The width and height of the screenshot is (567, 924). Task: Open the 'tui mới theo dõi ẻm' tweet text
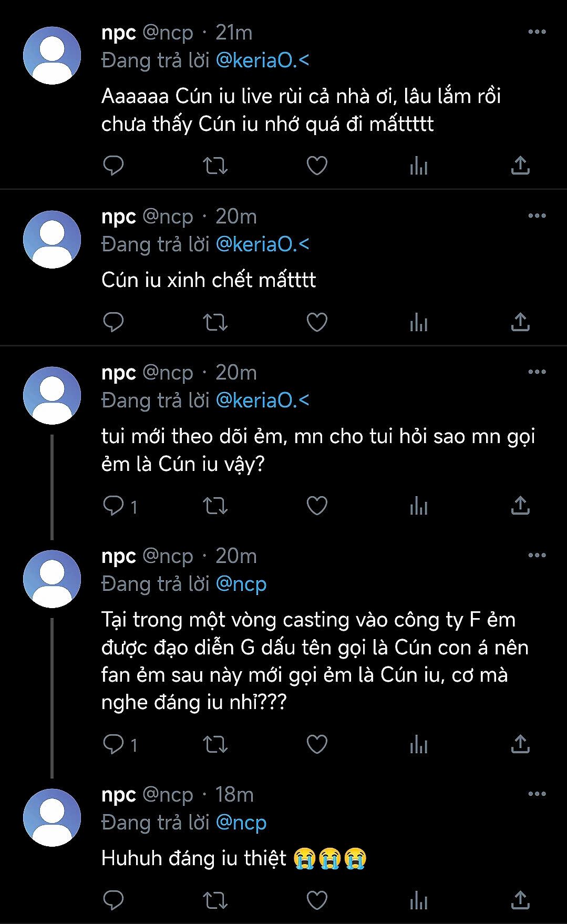pos(317,450)
